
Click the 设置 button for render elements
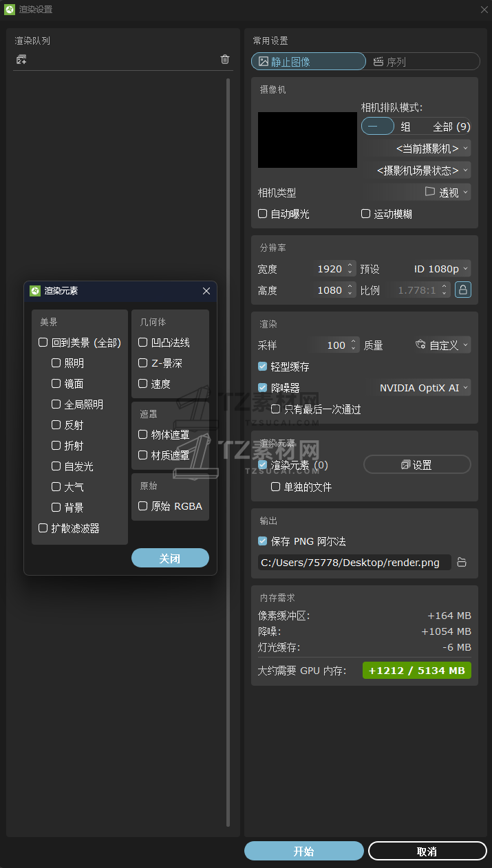417,465
